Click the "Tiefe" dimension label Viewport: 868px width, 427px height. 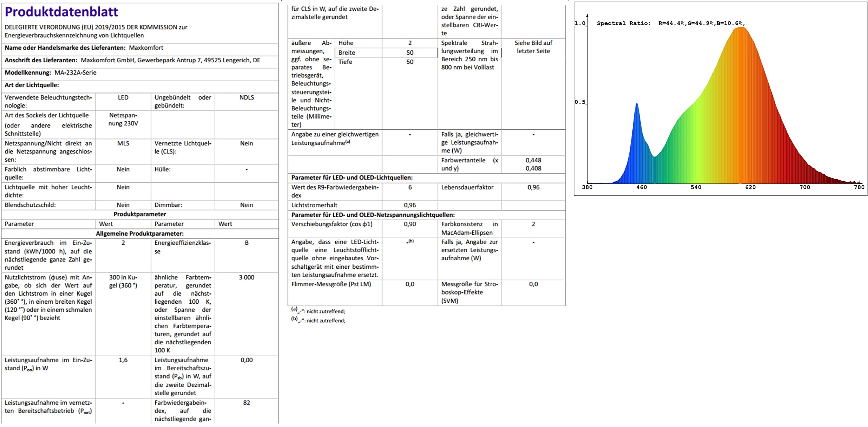click(345, 62)
